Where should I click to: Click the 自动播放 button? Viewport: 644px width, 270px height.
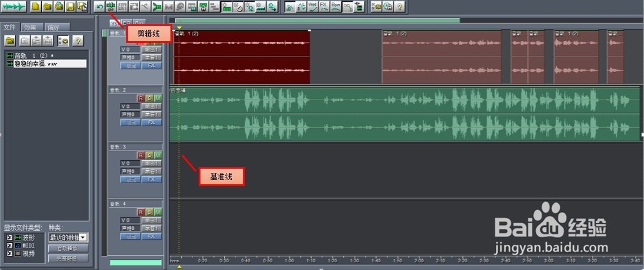pyautogui.click(x=68, y=249)
